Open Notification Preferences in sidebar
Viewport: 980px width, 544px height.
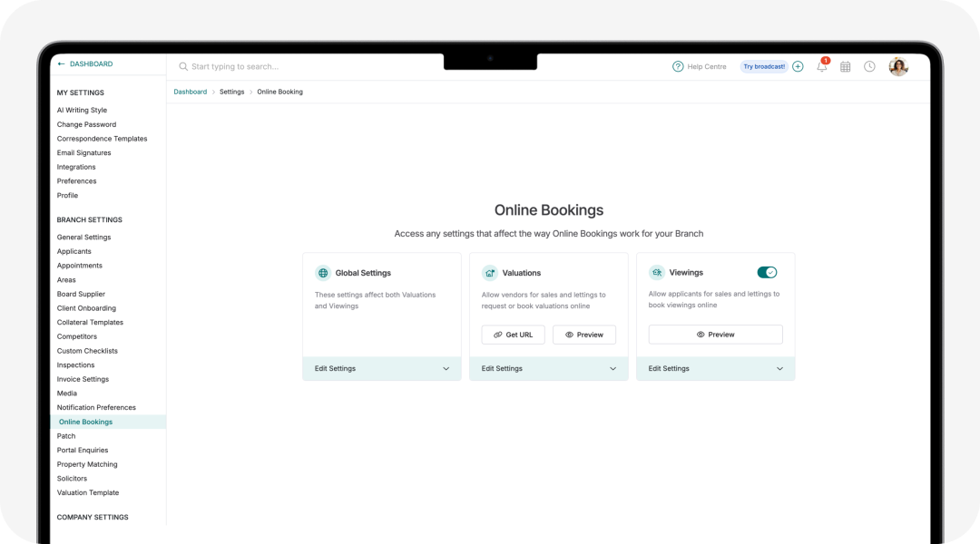[96, 407]
